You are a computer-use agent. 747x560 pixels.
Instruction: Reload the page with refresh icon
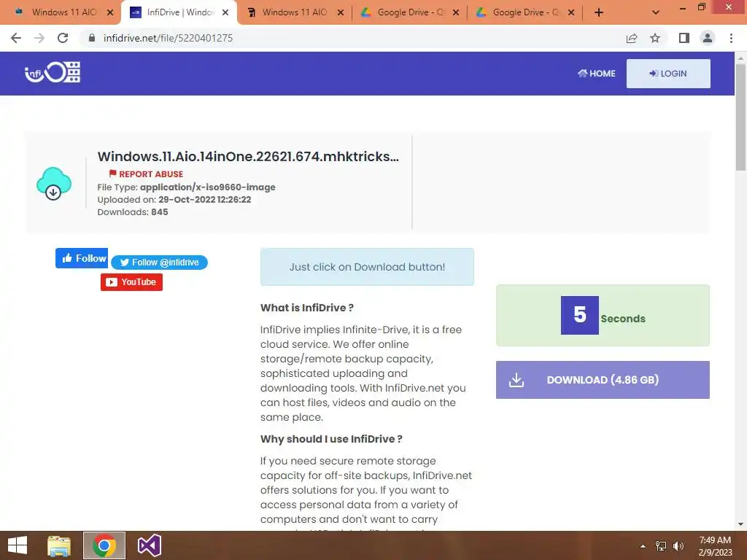click(x=63, y=38)
